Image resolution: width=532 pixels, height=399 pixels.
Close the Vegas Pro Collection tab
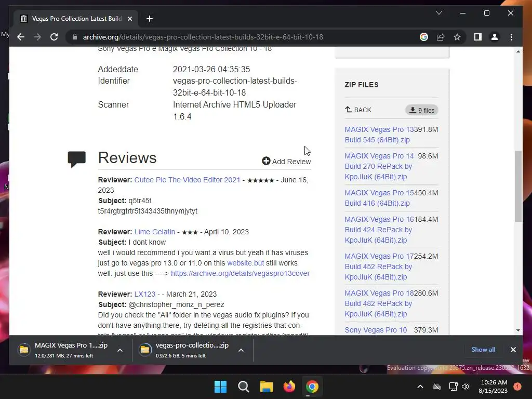[x=129, y=19]
